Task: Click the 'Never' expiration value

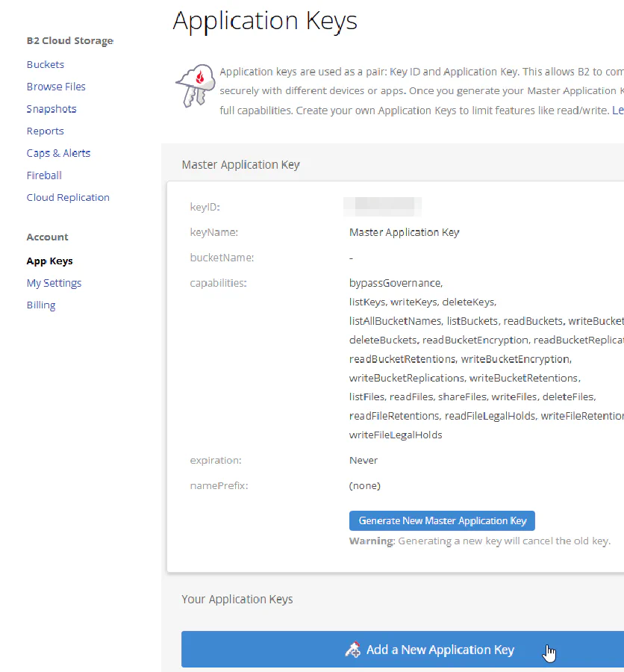Action: click(364, 460)
